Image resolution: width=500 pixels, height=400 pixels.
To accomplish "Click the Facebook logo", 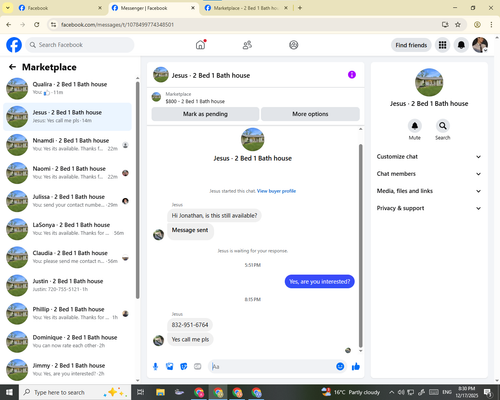I will tap(14, 45).
